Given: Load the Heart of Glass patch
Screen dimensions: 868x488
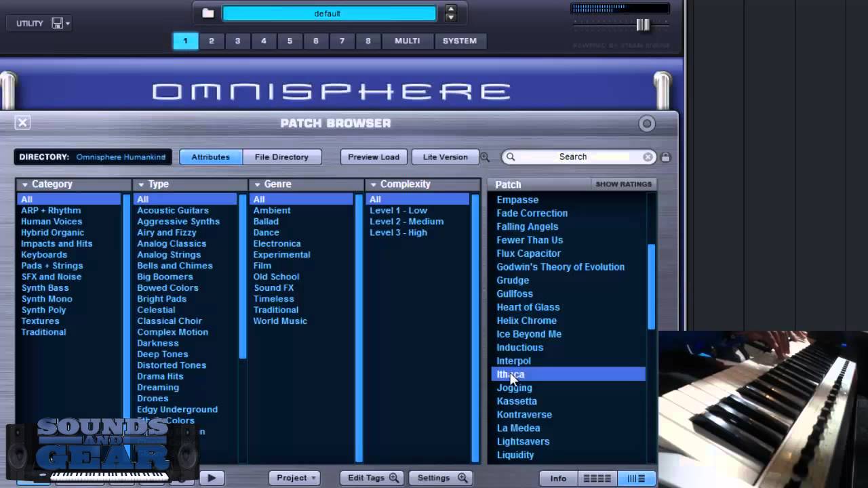Looking at the screenshot, I should pyautogui.click(x=528, y=307).
